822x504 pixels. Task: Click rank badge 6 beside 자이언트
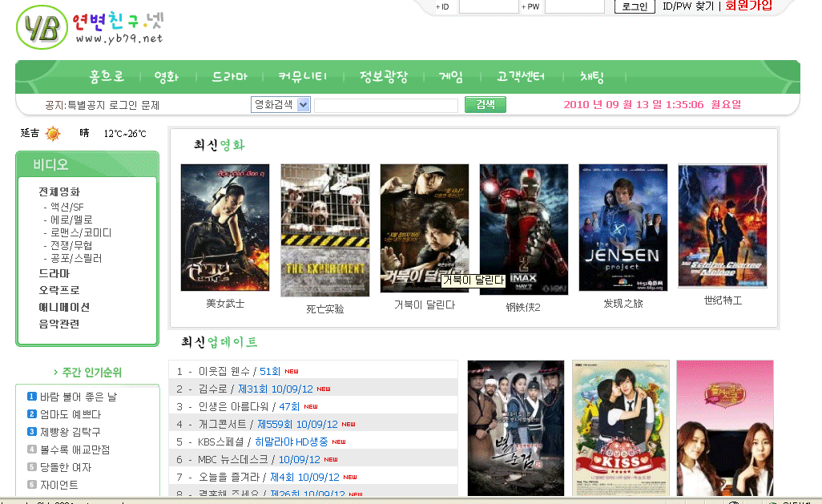[x=32, y=485]
